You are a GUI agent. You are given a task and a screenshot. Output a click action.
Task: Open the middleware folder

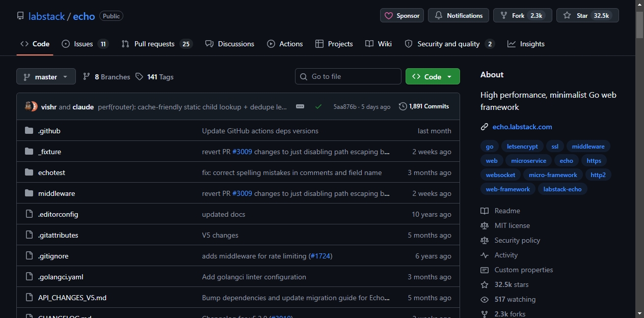coord(57,193)
